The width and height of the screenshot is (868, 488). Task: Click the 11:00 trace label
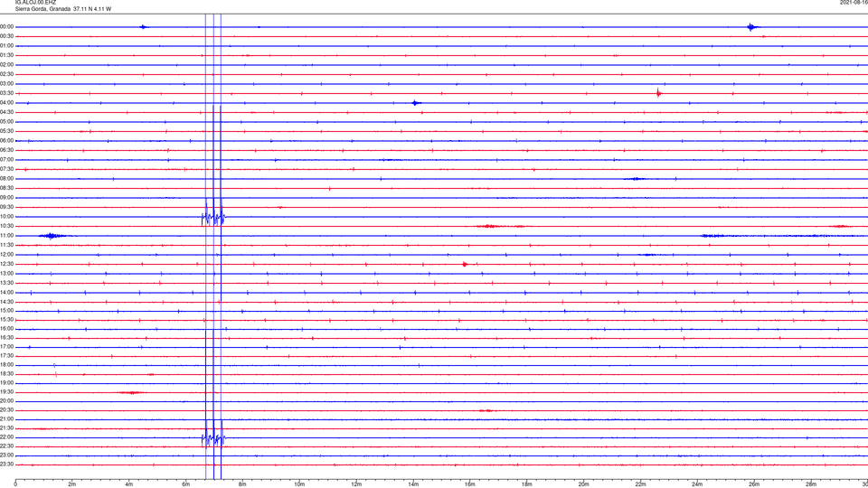pos(6,236)
